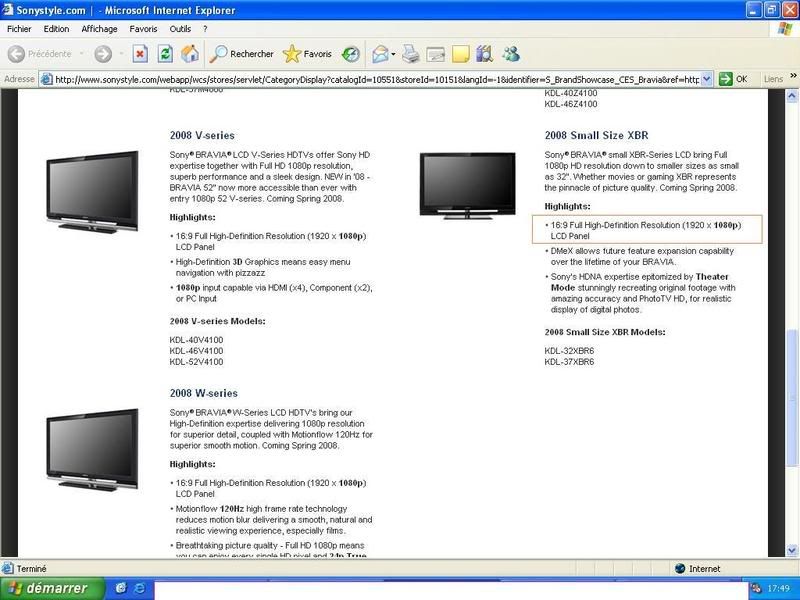Click the 2008 Small Size XBR heading
Viewport: 800px width, 600px height.
pyautogui.click(x=596, y=136)
